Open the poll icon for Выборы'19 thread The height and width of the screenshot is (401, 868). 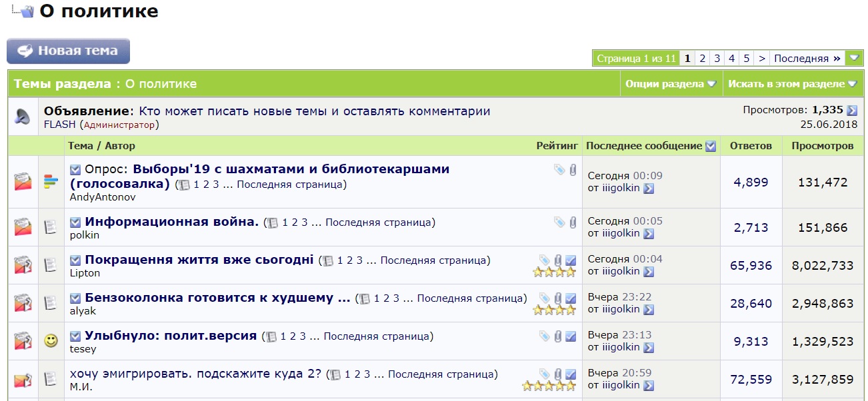coord(51,181)
